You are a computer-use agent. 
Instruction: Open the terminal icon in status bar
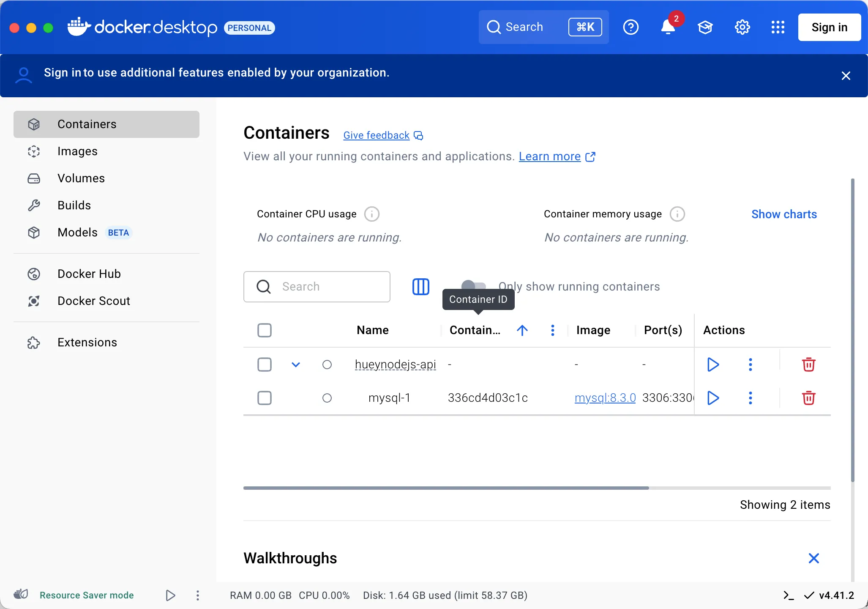tap(789, 595)
